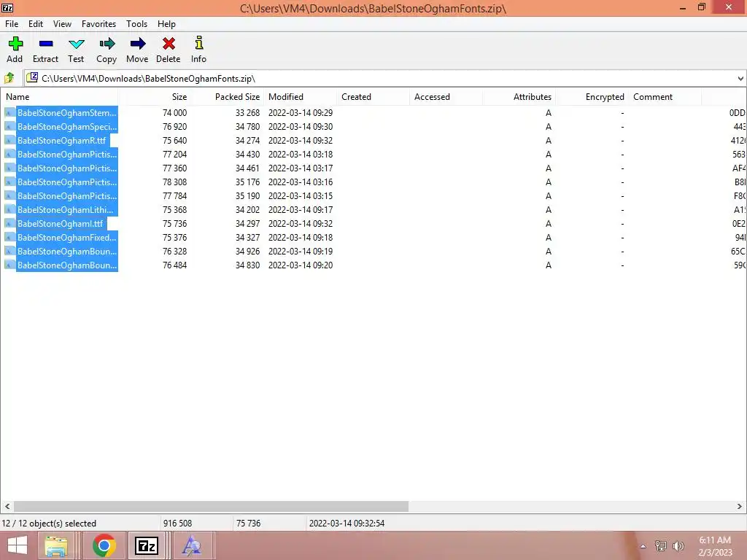The image size is (747, 560).
Task: Click the archive path input field
Action: (381, 79)
